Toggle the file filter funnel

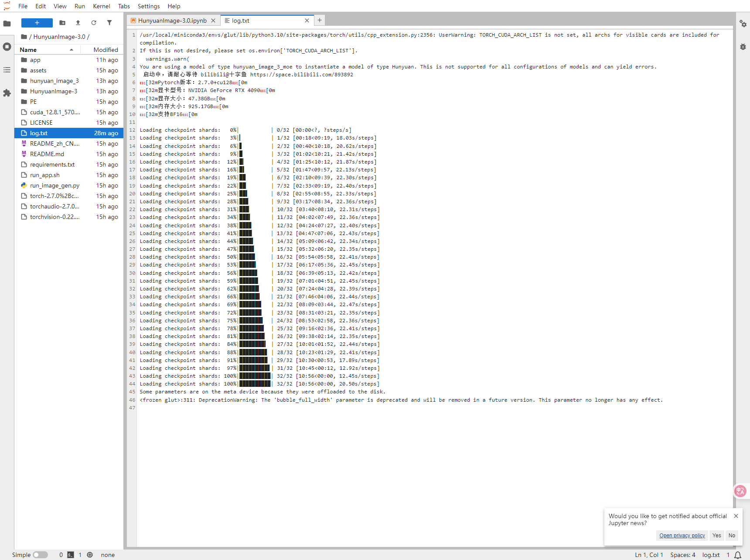coord(109,23)
